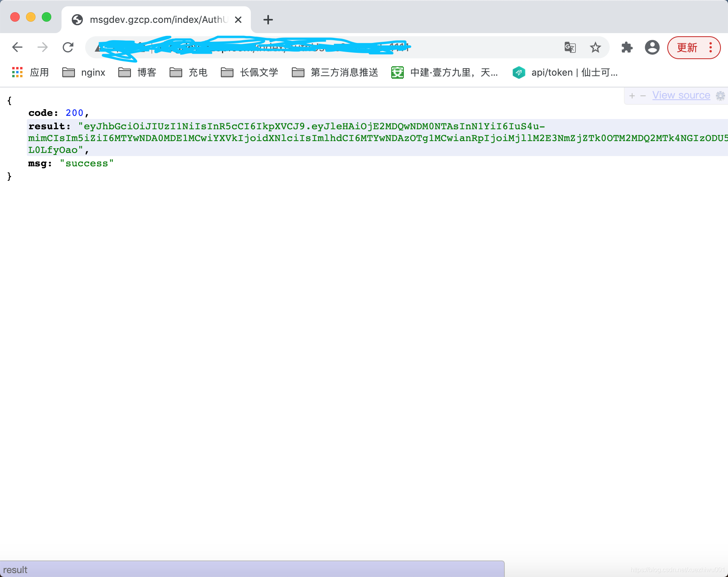Open the 应用 apps shortcut
Image resolution: width=728 pixels, height=577 pixels.
point(30,73)
